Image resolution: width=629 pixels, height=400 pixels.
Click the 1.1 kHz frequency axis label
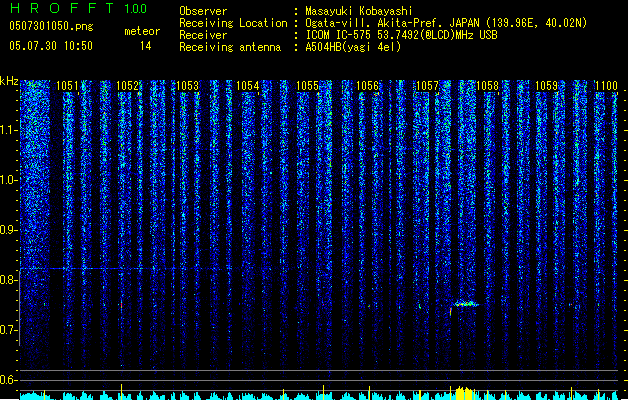[x=8, y=130]
